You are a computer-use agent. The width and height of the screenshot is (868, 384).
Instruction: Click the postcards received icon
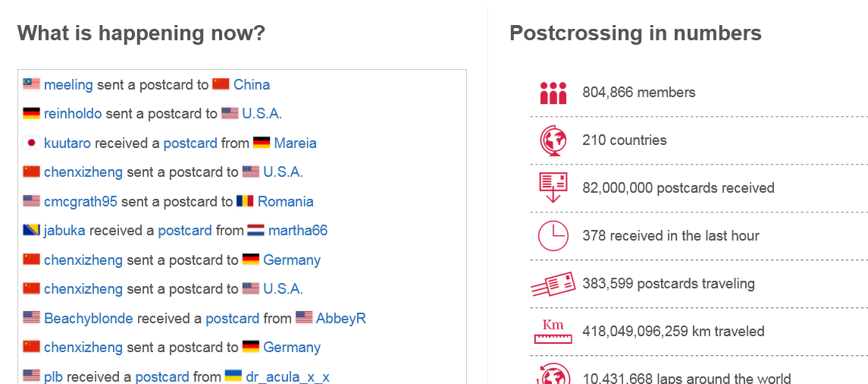(553, 187)
